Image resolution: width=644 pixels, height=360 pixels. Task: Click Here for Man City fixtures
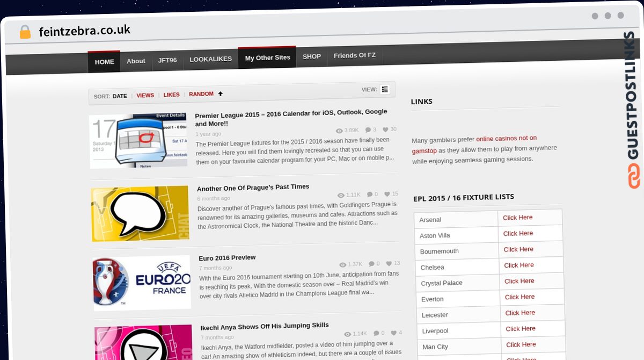[521, 344]
